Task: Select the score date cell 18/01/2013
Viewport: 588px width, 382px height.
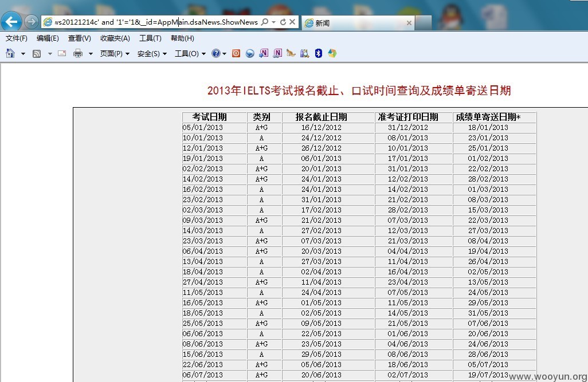Action: point(488,128)
